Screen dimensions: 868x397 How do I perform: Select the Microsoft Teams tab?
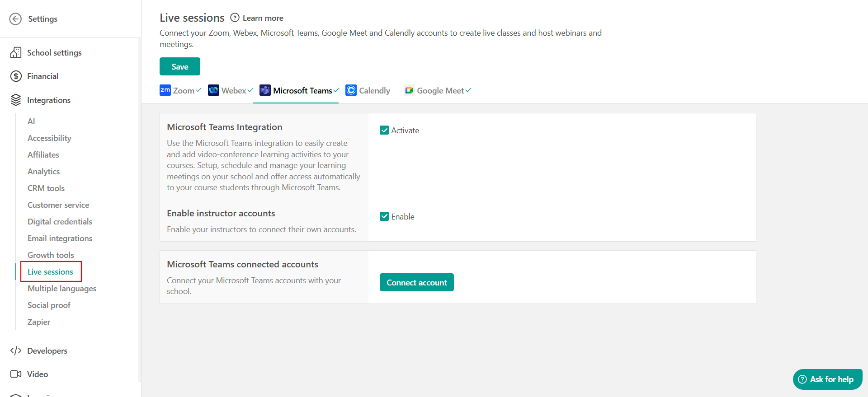point(299,91)
